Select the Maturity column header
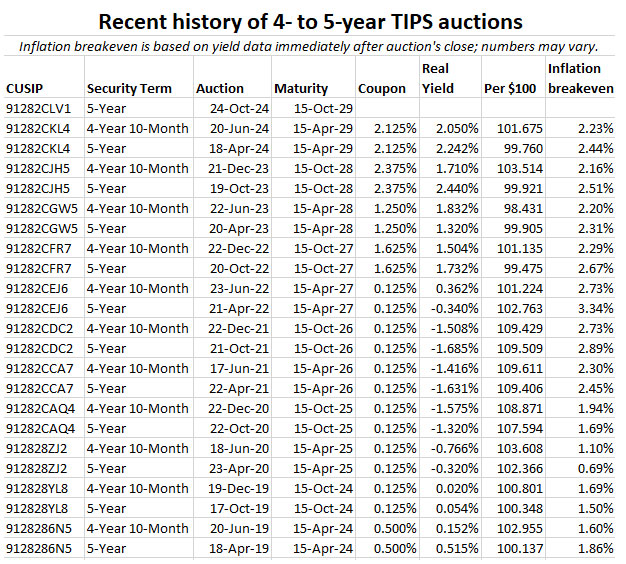This screenshot has height=564, width=626. pos(301,89)
